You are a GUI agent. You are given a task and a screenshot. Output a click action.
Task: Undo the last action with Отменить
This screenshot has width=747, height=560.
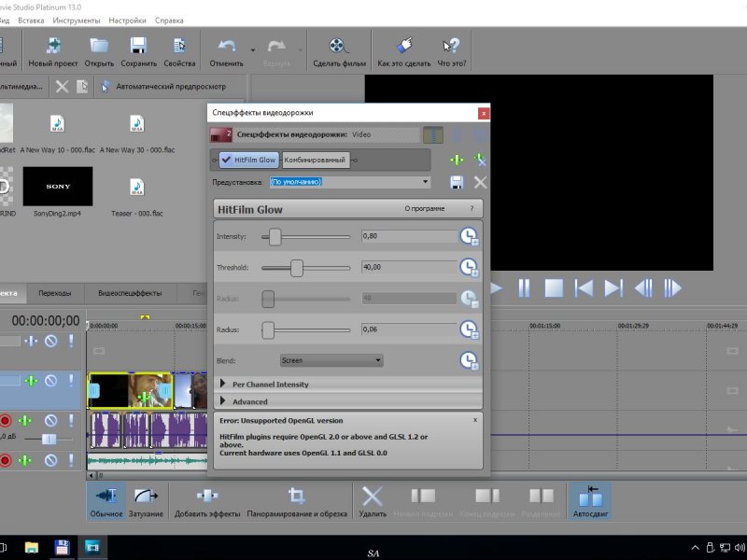(x=226, y=51)
